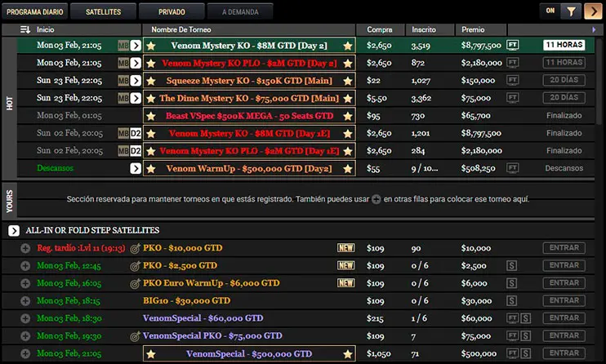The image size is (606, 364).
Task: Sort by the Premio column header
Action: pos(474,29)
